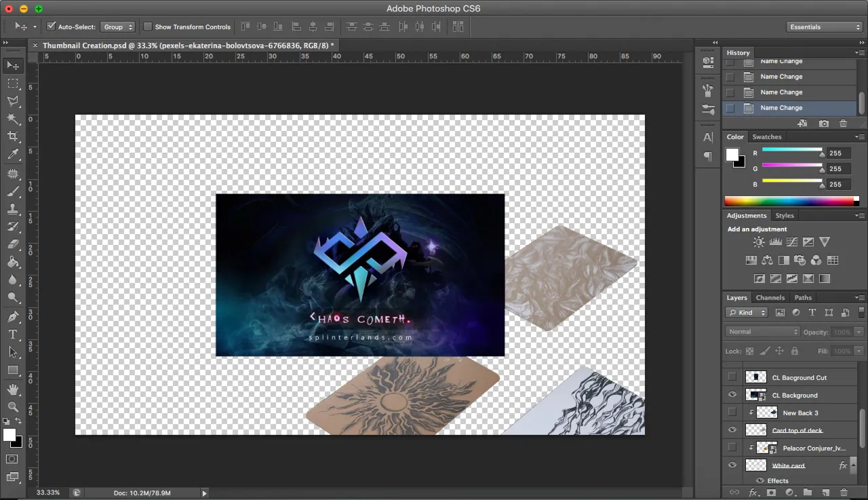Hide the CL Background layer
The height and width of the screenshot is (500, 868).
click(x=732, y=395)
